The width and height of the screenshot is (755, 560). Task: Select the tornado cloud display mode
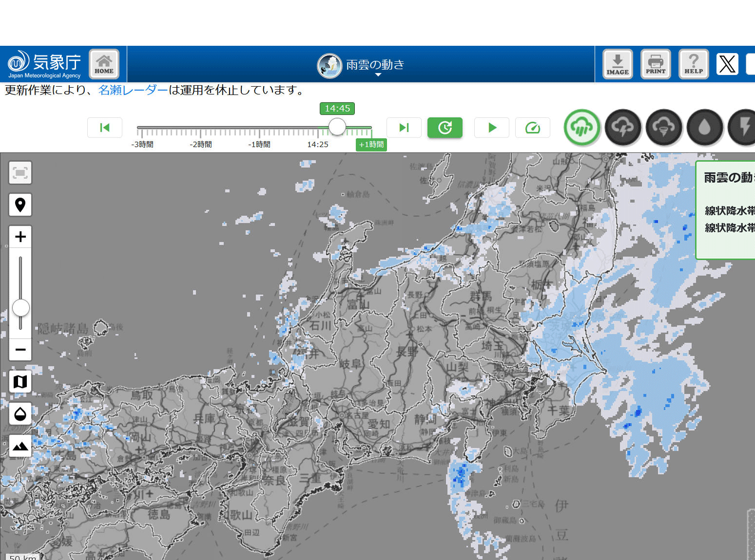click(x=663, y=128)
